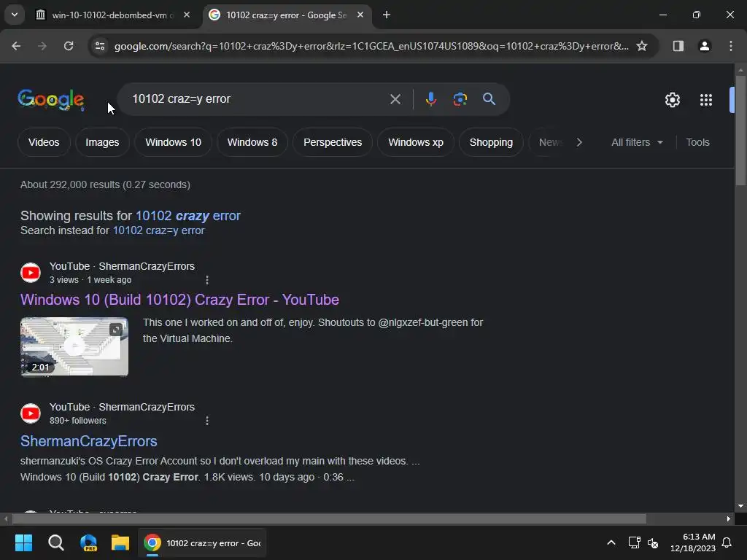
Task: Apply the Windows xp filter chip
Action: 415,142
